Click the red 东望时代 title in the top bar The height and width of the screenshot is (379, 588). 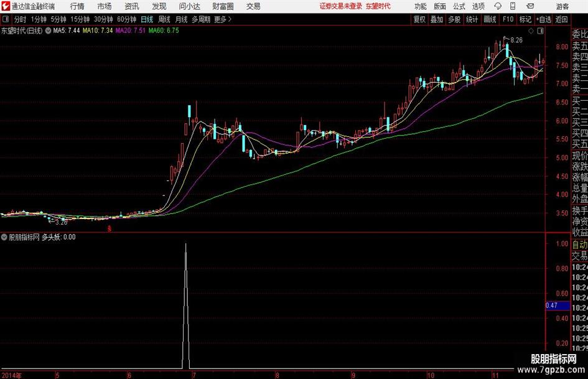point(378,6)
